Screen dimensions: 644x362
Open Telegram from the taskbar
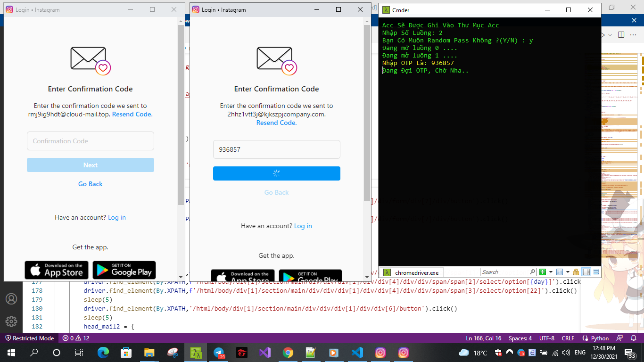tap(218, 352)
